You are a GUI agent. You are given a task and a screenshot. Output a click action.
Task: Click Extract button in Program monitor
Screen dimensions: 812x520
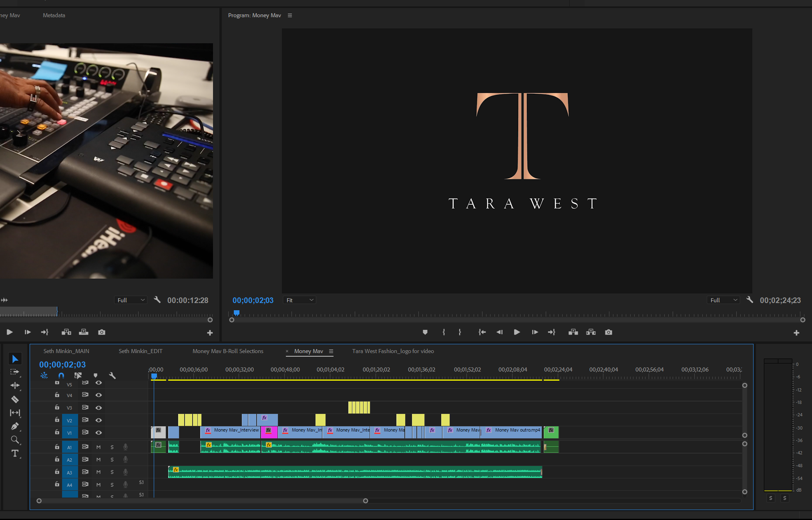pos(591,332)
